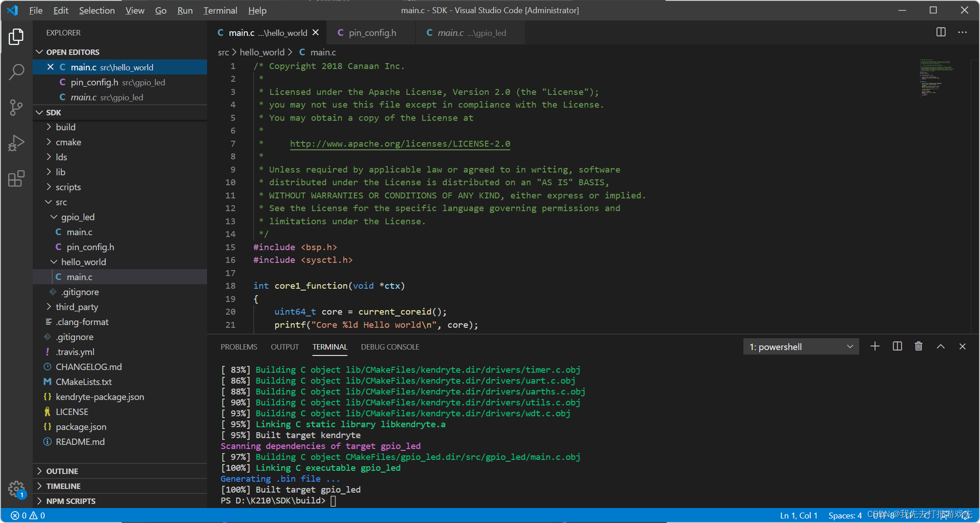This screenshot has width=980, height=523.
Task: Maximize the terminal panel size
Action: (x=940, y=346)
